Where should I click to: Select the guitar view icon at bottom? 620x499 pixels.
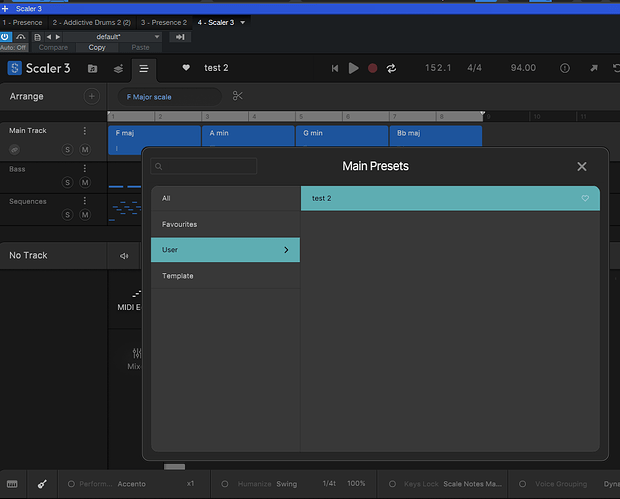(x=44, y=484)
